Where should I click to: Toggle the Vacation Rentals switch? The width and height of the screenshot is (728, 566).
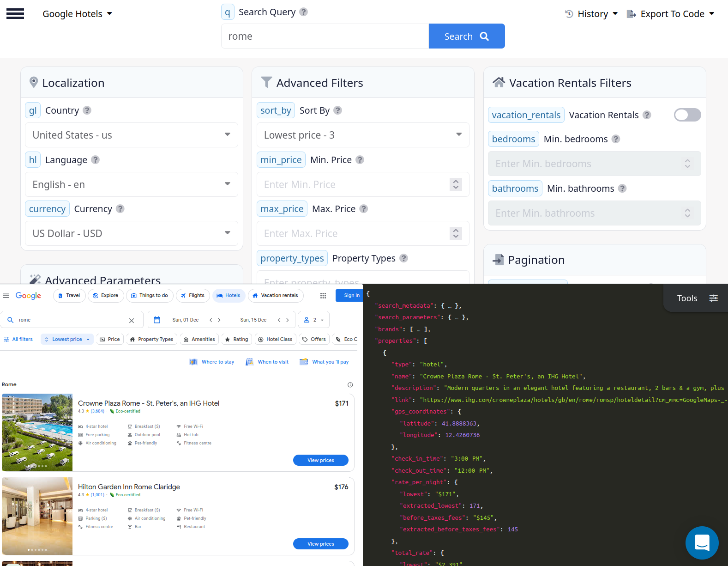(687, 115)
